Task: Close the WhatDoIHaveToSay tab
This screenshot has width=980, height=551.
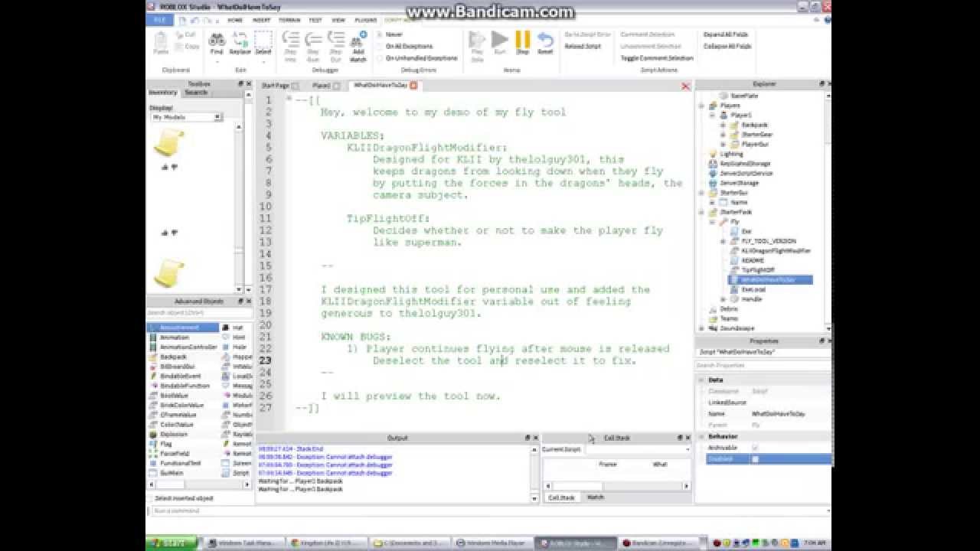Action: pos(413,86)
